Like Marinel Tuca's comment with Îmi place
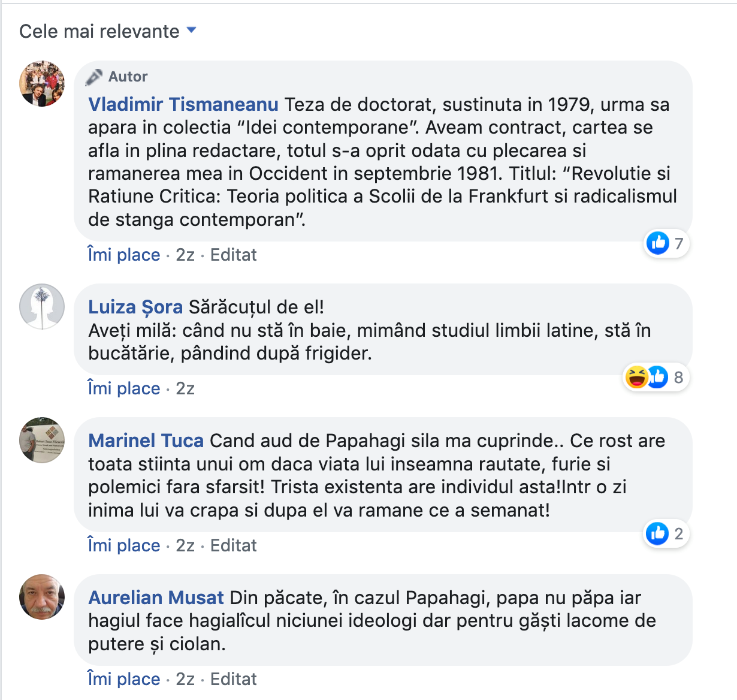The image size is (737, 700). [124, 545]
